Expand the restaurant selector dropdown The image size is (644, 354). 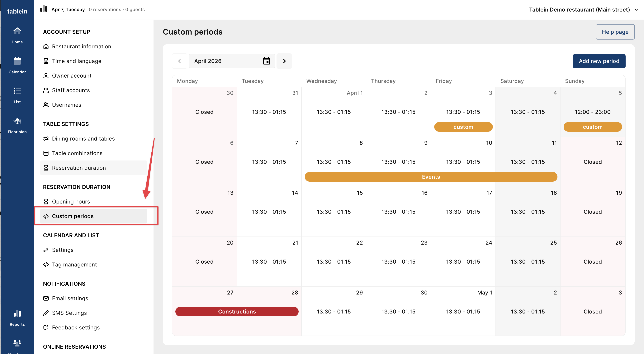(636, 10)
